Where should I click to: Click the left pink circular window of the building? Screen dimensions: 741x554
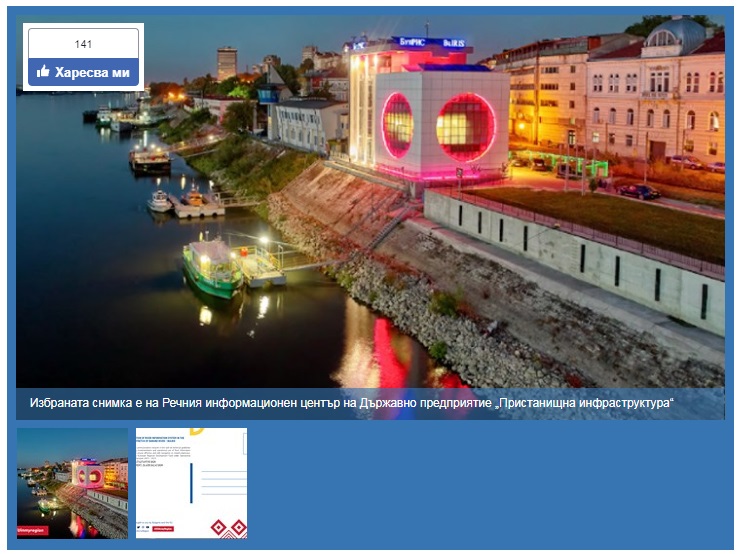coord(397,125)
